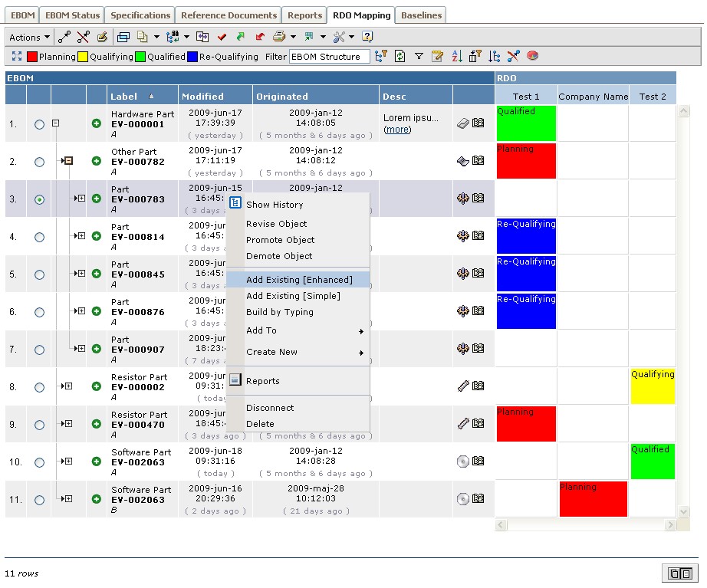Click the red Planning legend swatch

pos(32,57)
